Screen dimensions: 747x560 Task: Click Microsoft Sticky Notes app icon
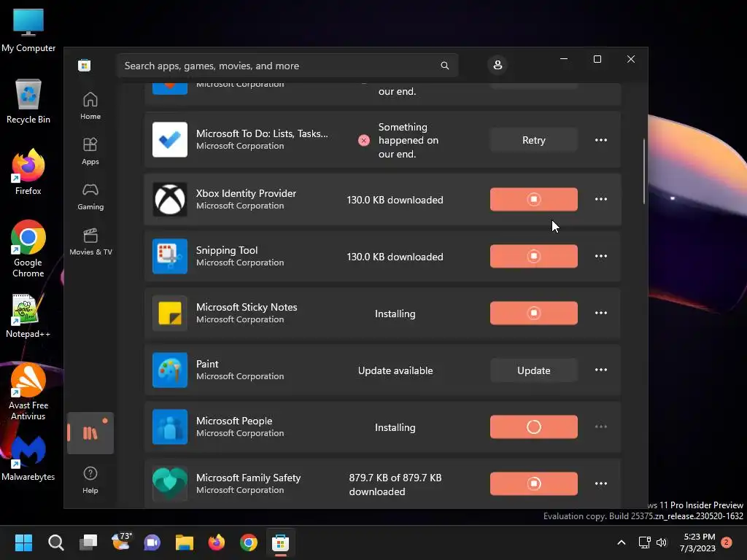[169, 313]
